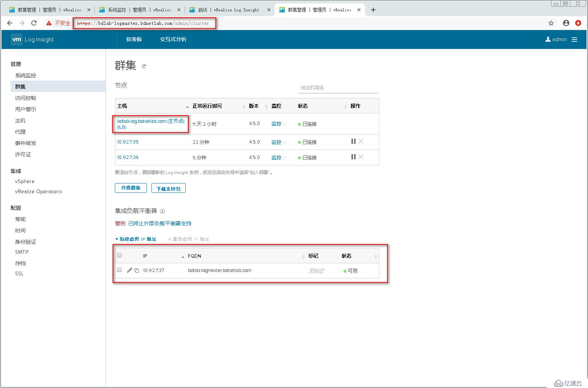This screenshot has height=388, width=588.
Task: Open 许可证 in the sidebar
Action: coord(23,154)
